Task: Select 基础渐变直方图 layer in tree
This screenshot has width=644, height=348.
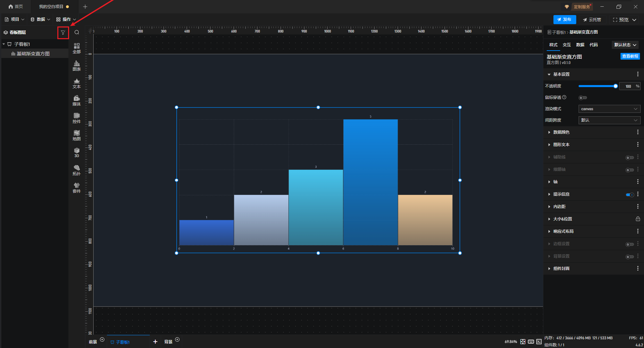Action: click(35, 54)
